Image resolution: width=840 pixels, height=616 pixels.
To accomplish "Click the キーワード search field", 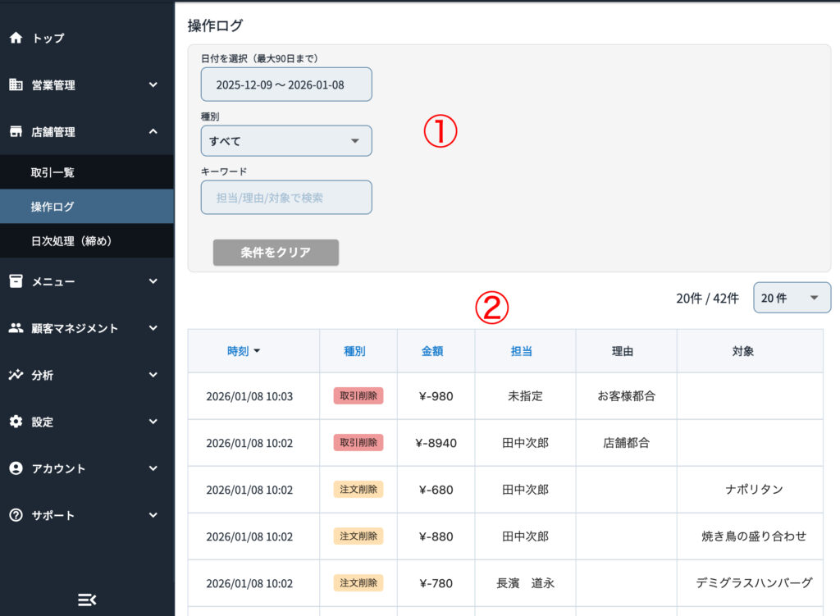I will [285, 198].
